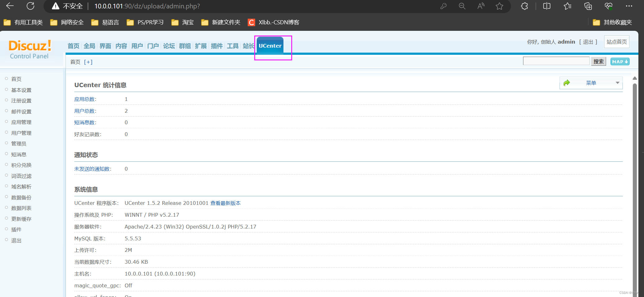Click the 查看最新版本 link
The width and height of the screenshot is (644, 297).
(x=226, y=203)
